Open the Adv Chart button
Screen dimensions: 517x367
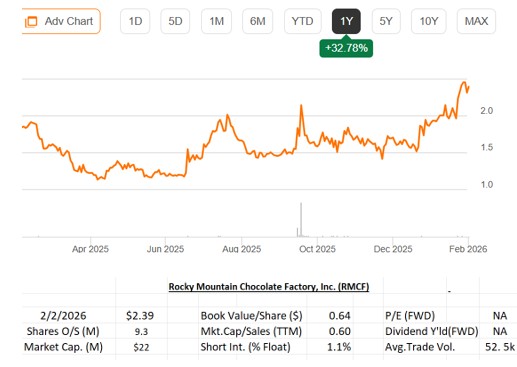pos(61,21)
